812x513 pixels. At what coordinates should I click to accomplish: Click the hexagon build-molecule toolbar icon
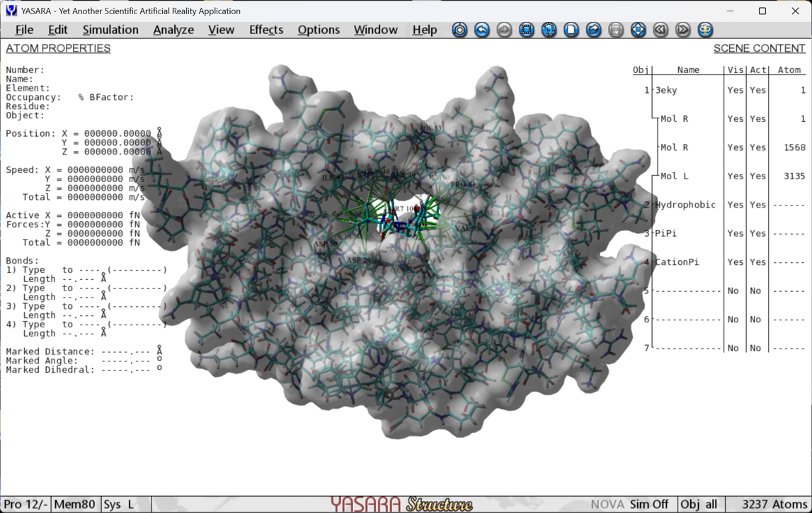click(x=459, y=30)
